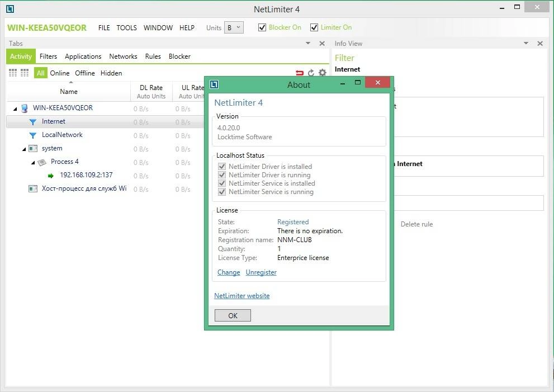The width and height of the screenshot is (554, 392).
Task: Open the Info View panel dropdown arrow
Action: click(526, 43)
